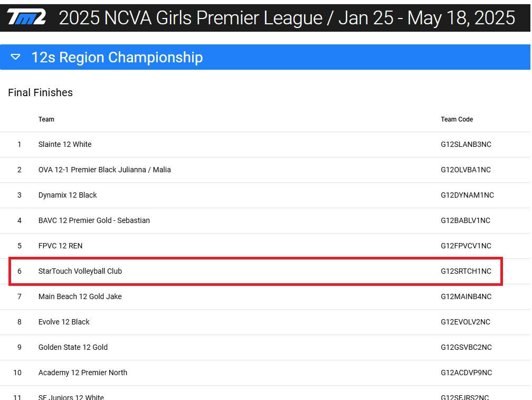Click team code G12DYNAM1NC
This screenshot has width=532, height=400.
click(x=467, y=195)
